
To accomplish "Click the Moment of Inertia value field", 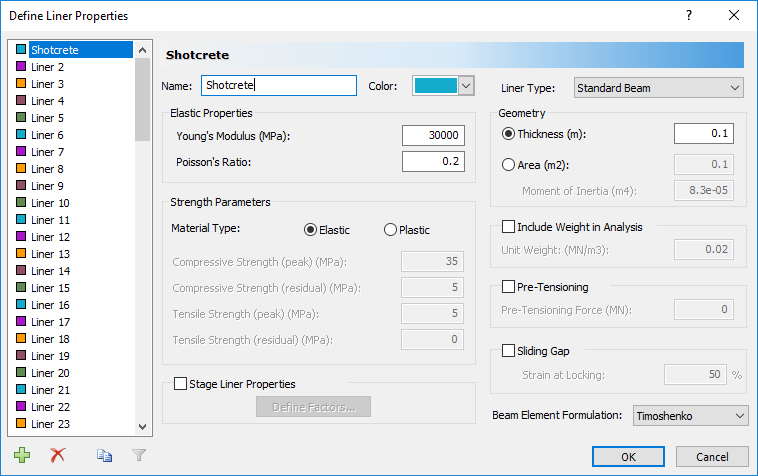I will (x=704, y=190).
